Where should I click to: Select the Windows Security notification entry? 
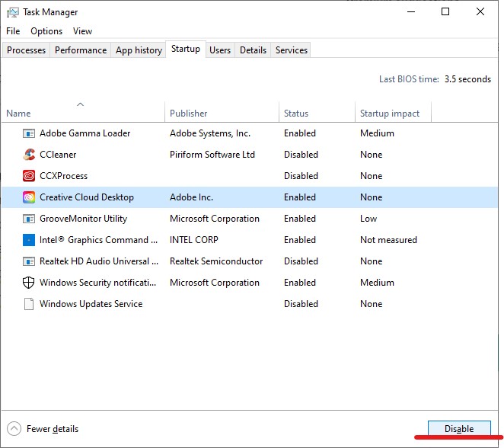[250, 283]
